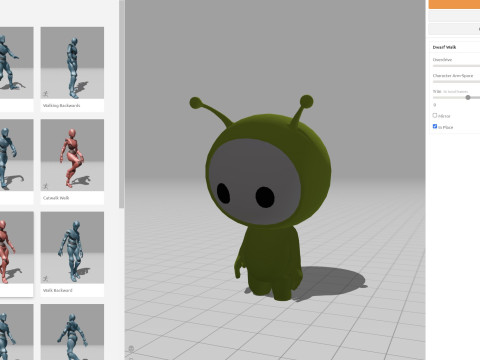Image resolution: width=480 pixels, height=360 pixels.
Task: Click the animation list vertical scrollbar
Action: (121, 104)
